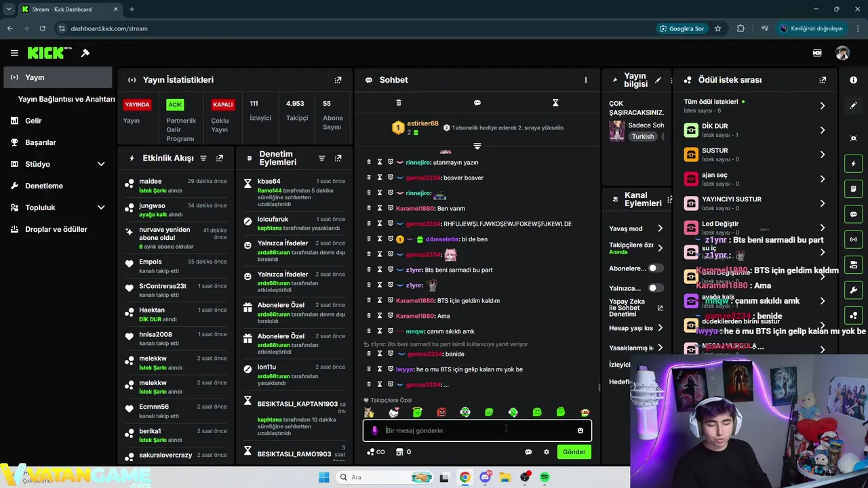This screenshot has height=488, width=868.
Task: Edit Yayın bilgisi with pencil icon
Action: click(x=658, y=80)
